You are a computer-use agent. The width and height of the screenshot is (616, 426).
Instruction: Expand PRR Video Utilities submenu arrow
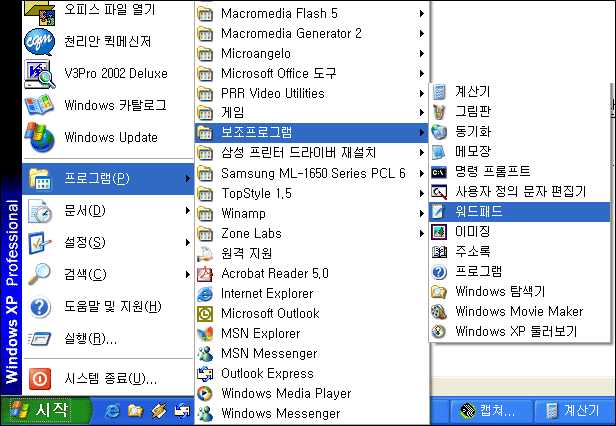[x=422, y=94]
